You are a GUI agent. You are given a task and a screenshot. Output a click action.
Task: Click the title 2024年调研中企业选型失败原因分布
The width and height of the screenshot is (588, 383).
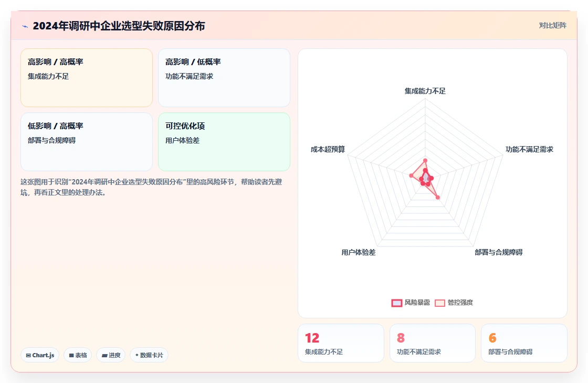(x=119, y=26)
